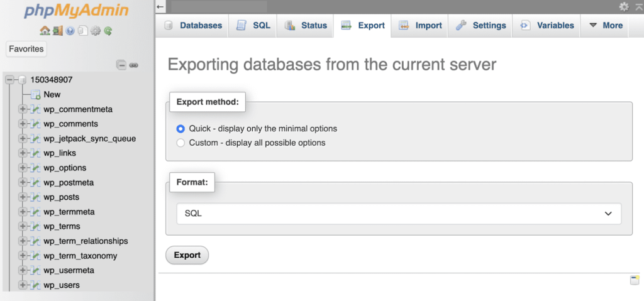Click the wp_terms table icon

click(36, 226)
